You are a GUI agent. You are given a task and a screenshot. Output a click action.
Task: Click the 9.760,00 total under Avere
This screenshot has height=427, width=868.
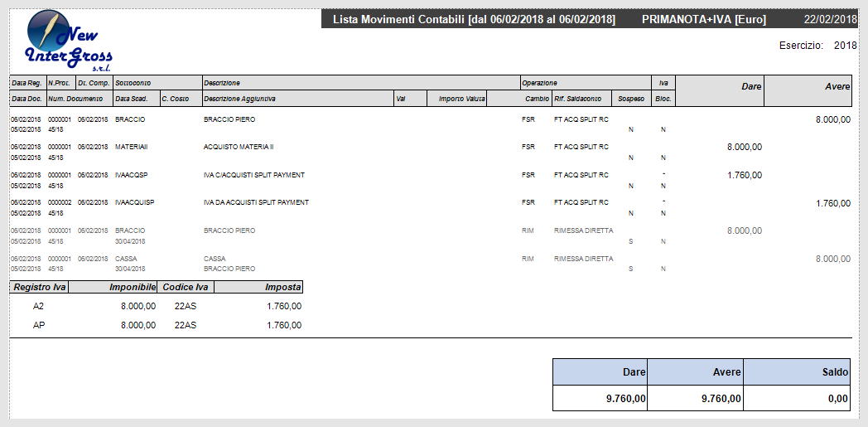point(721,399)
